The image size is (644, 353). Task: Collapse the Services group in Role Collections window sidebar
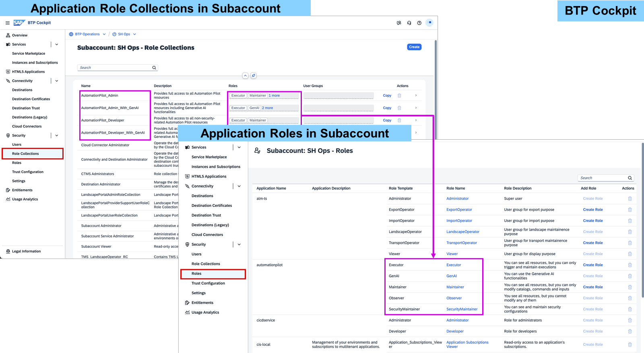click(x=57, y=44)
